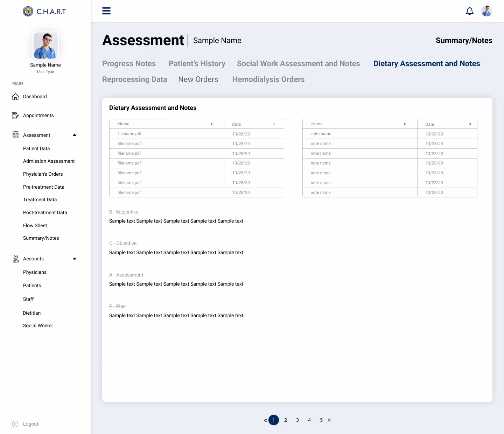The height and width of the screenshot is (434, 504).
Task: Go to next pages with » arrow
Action: pyautogui.click(x=329, y=420)
